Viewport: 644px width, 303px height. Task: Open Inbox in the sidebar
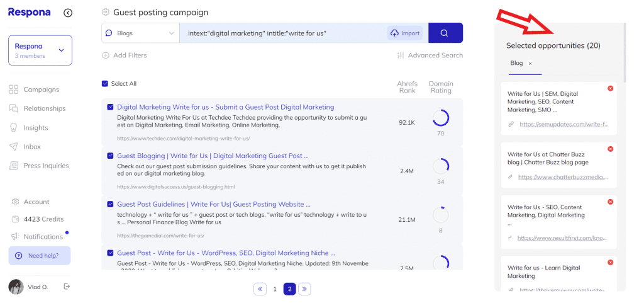coord(25,147)
